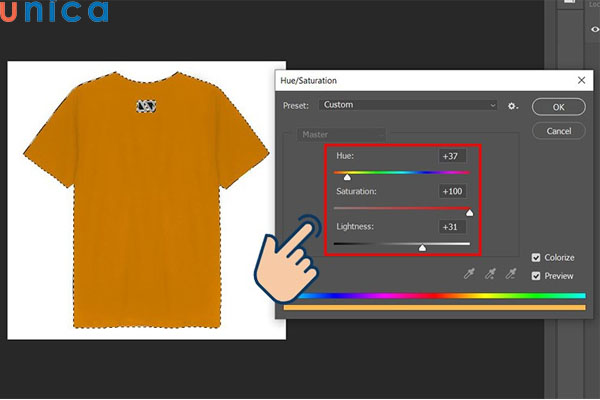Click the Lightness slider handle

pyautogui.click(x=421, y=247)
